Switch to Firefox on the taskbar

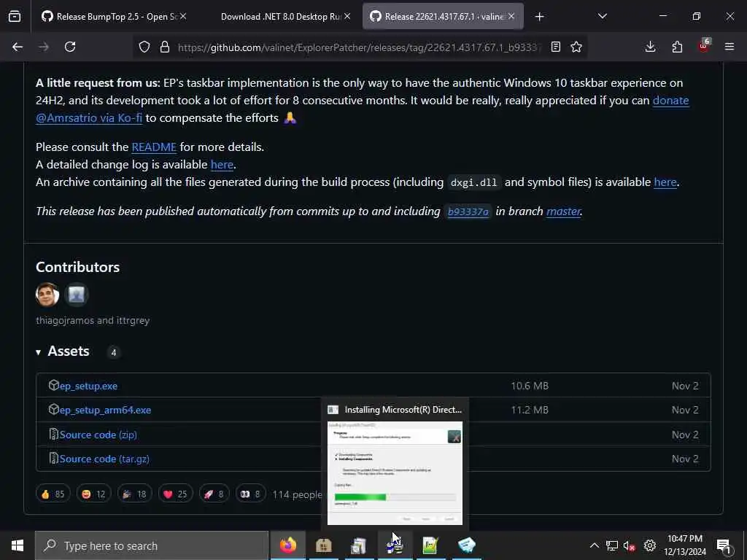tap(287, 545)
